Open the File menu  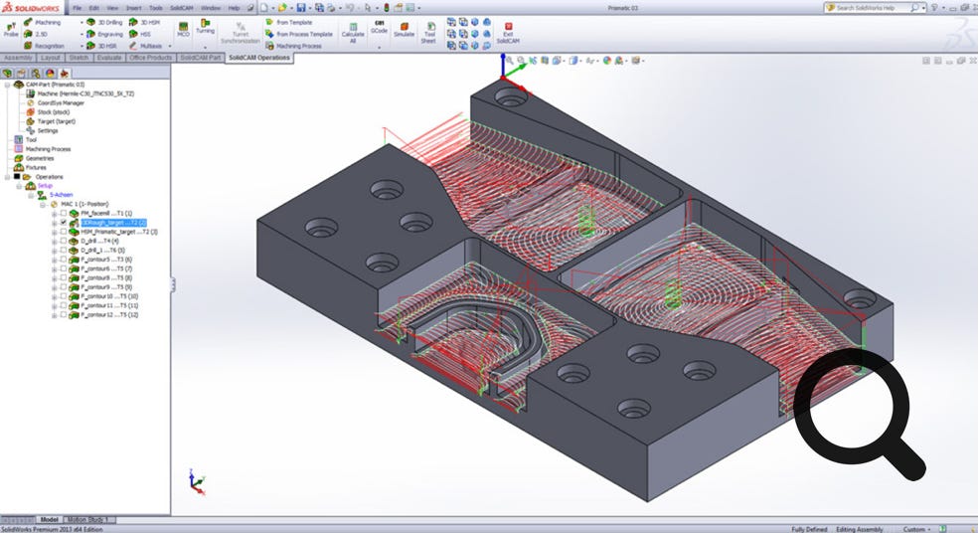click(x=77, y=8)
